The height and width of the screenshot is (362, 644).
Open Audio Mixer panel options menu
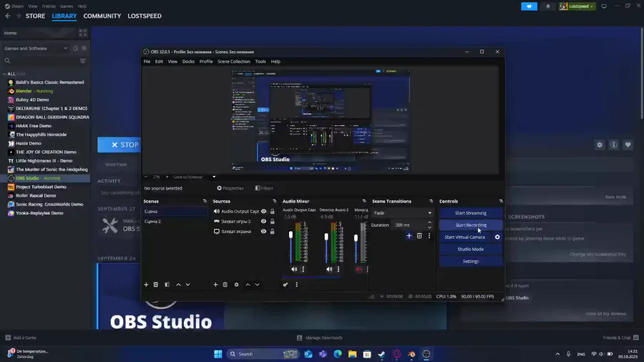click(296, 285)
